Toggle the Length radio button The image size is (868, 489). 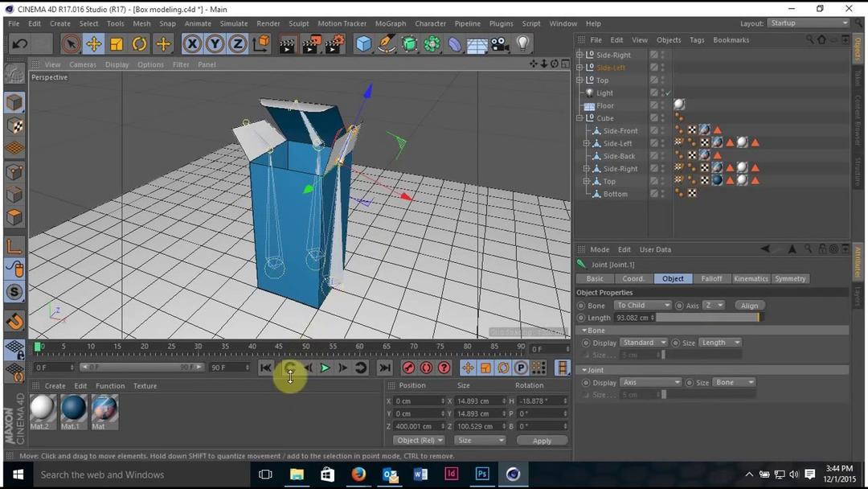(x=581, y=318)
